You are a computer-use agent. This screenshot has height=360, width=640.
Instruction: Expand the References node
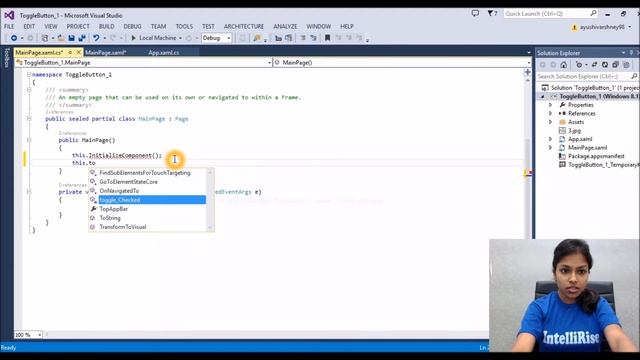[550, 113]
